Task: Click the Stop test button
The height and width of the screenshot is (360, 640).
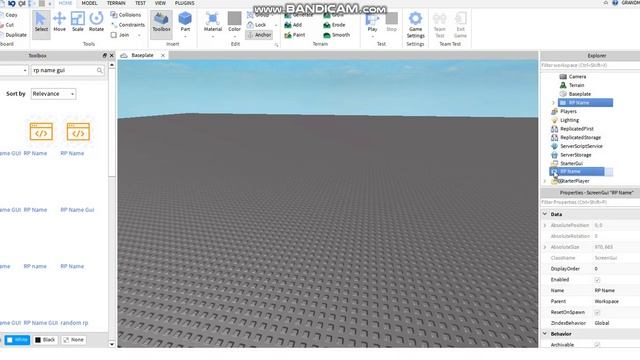Action: pos(391,22)
